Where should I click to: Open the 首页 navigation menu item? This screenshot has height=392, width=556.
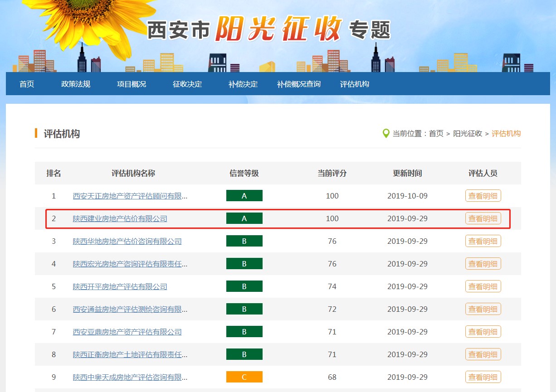(27, 84)
